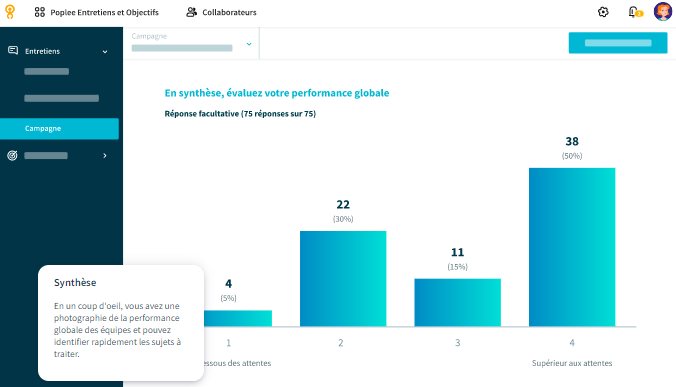Click the Entretiens chat icon in sidebar
This screenshot has height=387, width=676.
point(13,51)
